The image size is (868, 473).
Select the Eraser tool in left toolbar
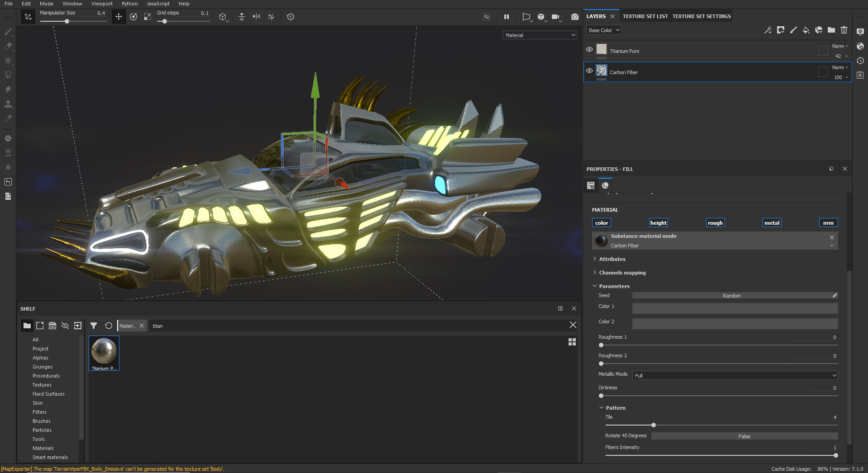click(x=8, y=46)
